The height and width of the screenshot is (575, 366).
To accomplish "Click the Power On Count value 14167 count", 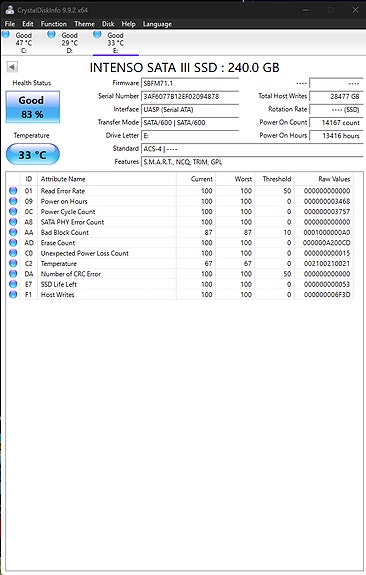I will [336, 122].
